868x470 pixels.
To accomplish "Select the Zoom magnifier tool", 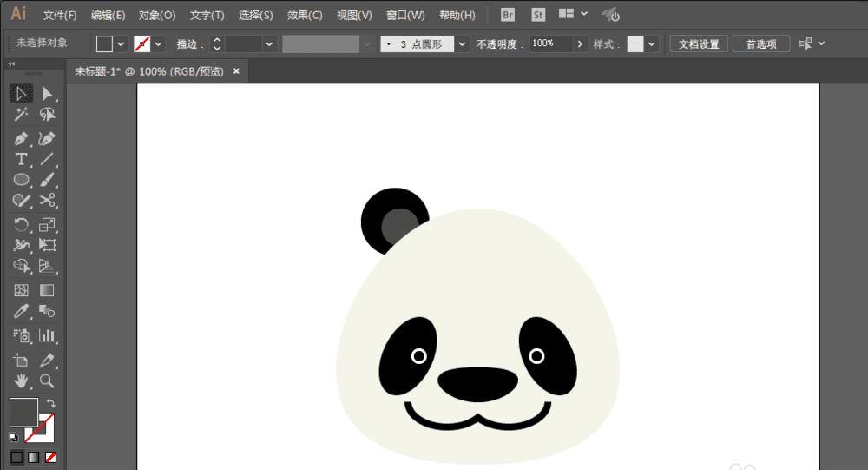I will click(47, 381).
